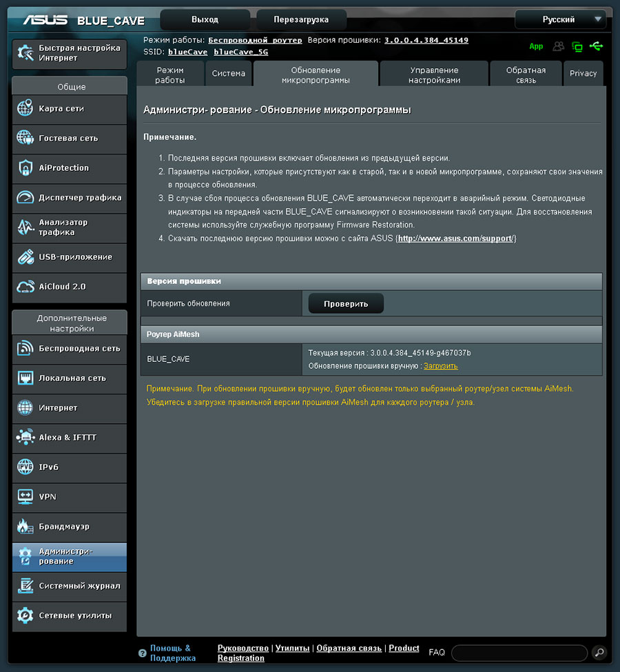Click the Guest Network icon
Screen dimensions: 620x672
click(25, 138)
